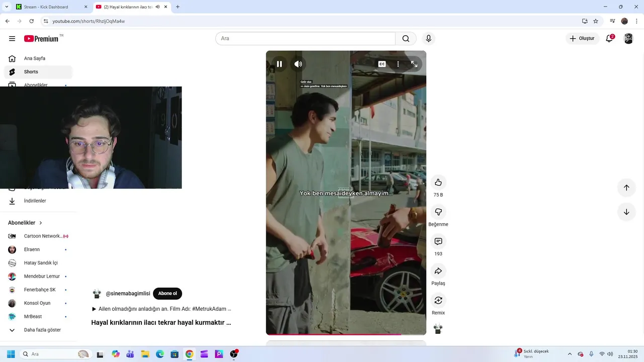The height and width of the screenshot is (362, 644).
Task: Launch OBS Studio from taskbar
Action: 234,354
